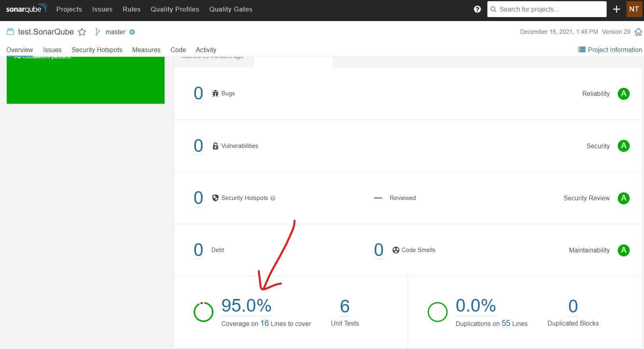Switch to the Overview tab
Image resolution: width=644 pixels, height=349 pixels.
pyautogui.click(x=19, y=50)
